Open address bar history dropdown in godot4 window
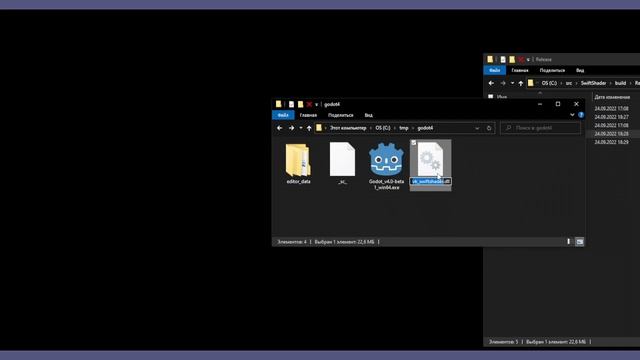This screenshot has width=640, height=360. (x=477, y=128)
